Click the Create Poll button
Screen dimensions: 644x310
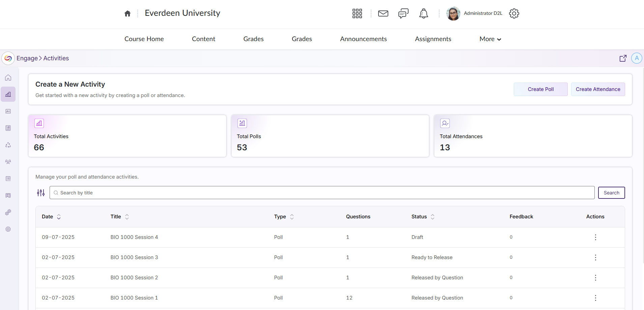click(x=540, y=89)
